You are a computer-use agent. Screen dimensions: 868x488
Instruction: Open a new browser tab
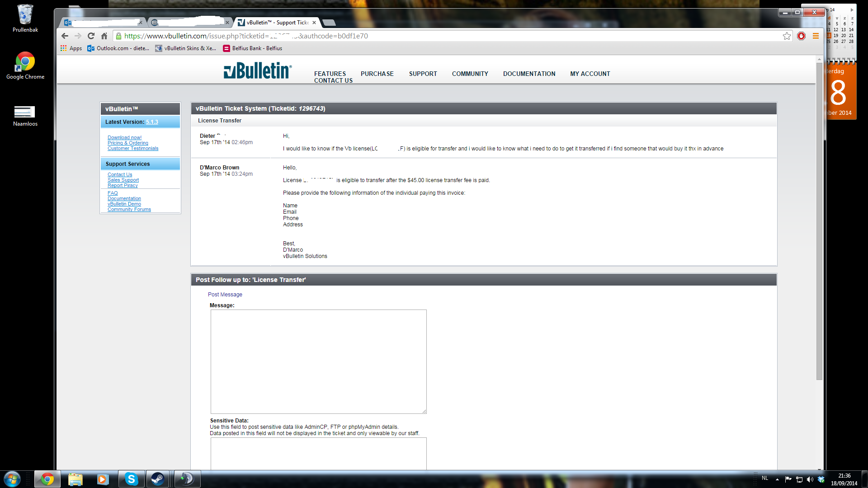click(329, 23)
